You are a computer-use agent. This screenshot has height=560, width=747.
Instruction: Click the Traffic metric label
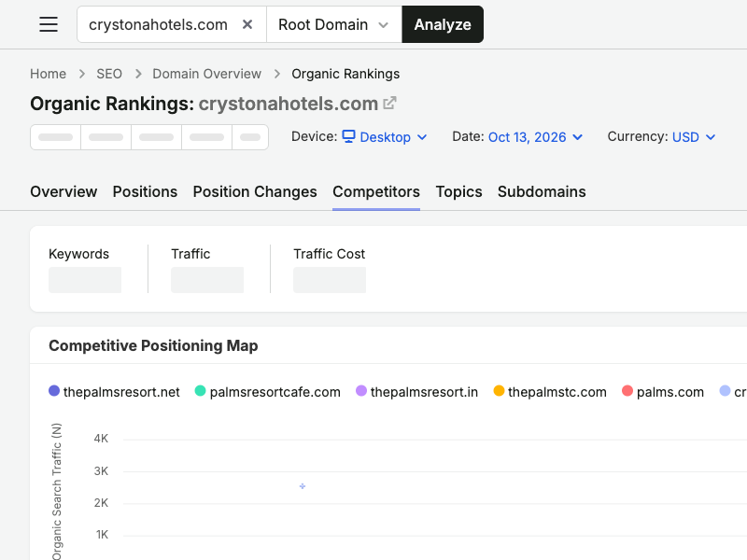(x=190, y=254)
